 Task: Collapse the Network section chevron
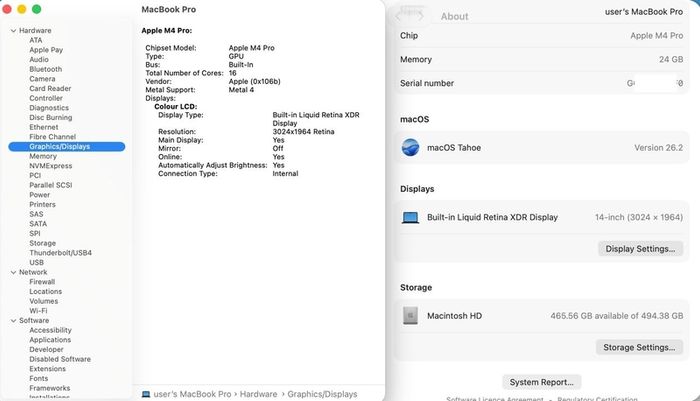pos(13,272)
